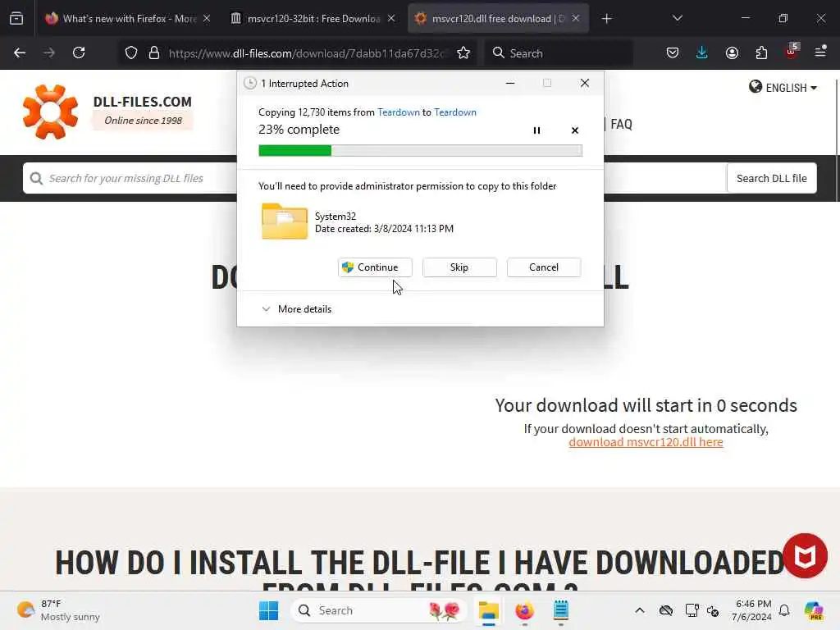Click the Firefox Search box
This screenshot has width=840, height=630.
559,53
